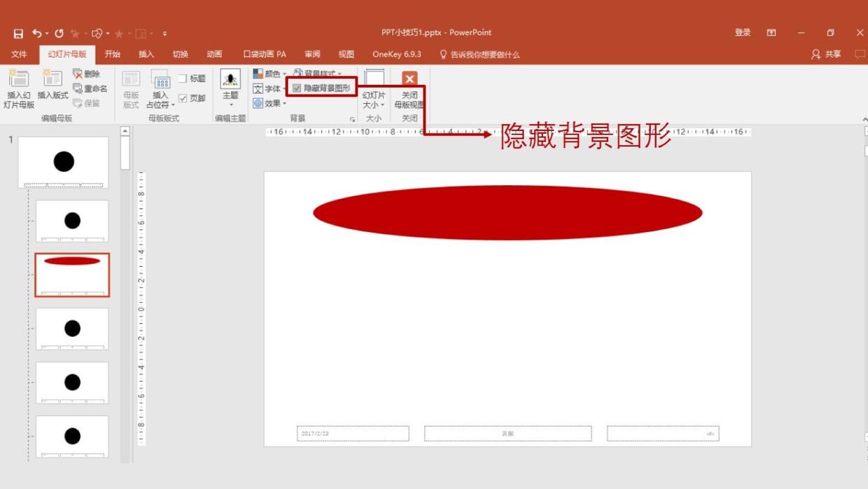Image resolution: width=868 pixels, height=489 pixels.
Task: Click the Share (共享) button
Action: (826, 54)
